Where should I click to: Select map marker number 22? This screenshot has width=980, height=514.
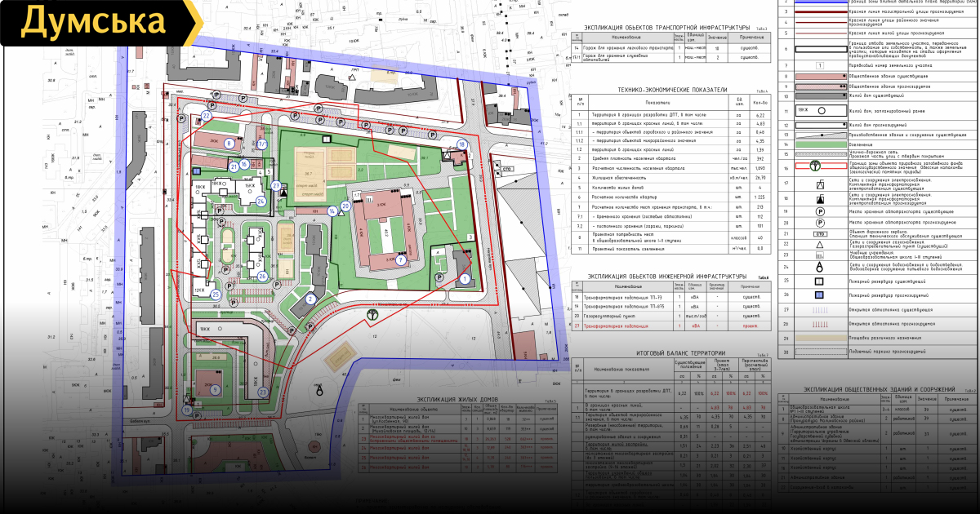(207, 116)
